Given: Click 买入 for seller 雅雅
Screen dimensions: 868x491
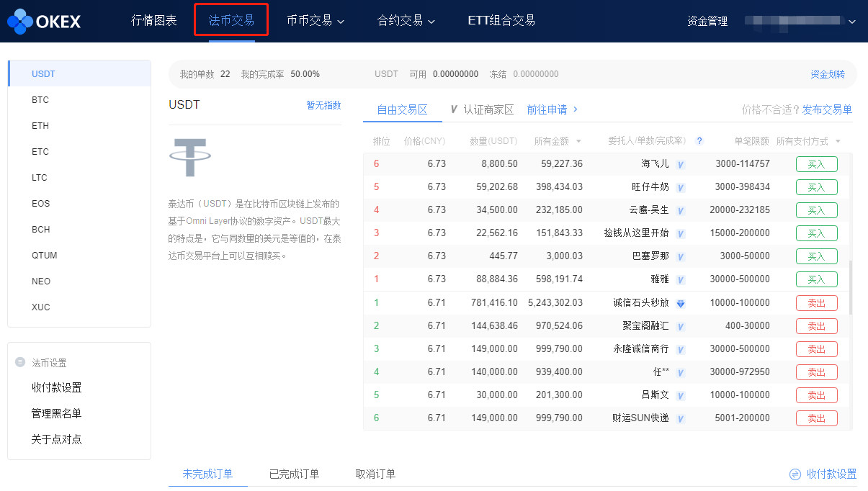Looking at the screenshot, I should pyautogui.click(x=816, y=279).
